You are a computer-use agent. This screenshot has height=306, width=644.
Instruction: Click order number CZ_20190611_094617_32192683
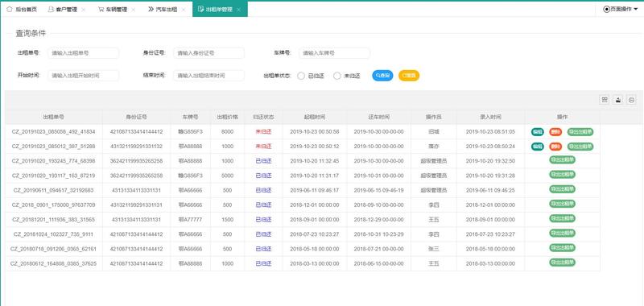tap(54, 190)
